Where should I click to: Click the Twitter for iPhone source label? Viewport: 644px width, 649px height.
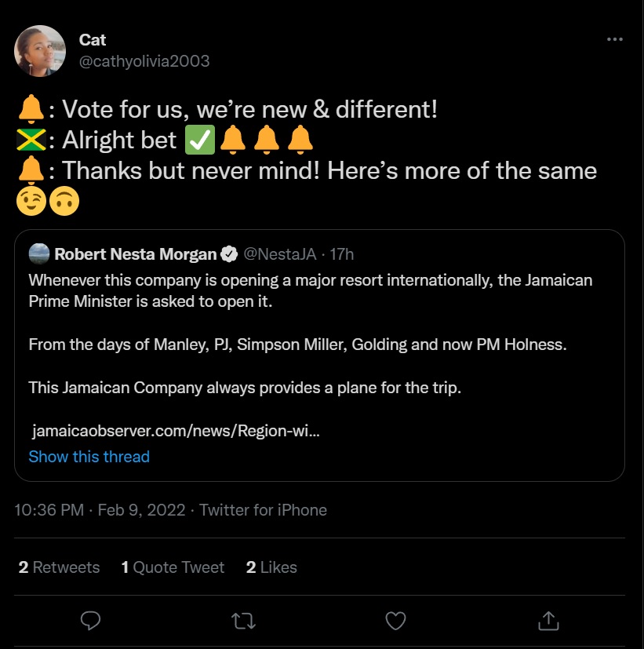[263, 510]
